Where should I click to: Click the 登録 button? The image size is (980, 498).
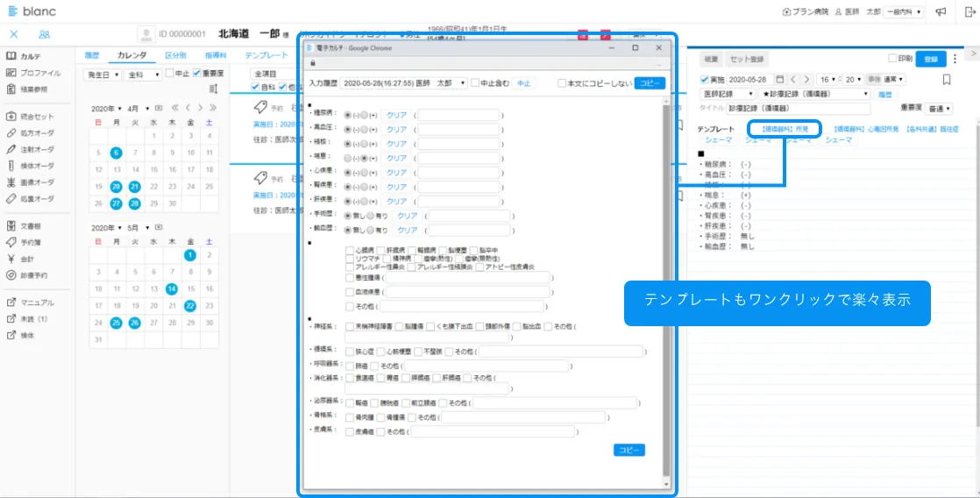click(931, 59)
